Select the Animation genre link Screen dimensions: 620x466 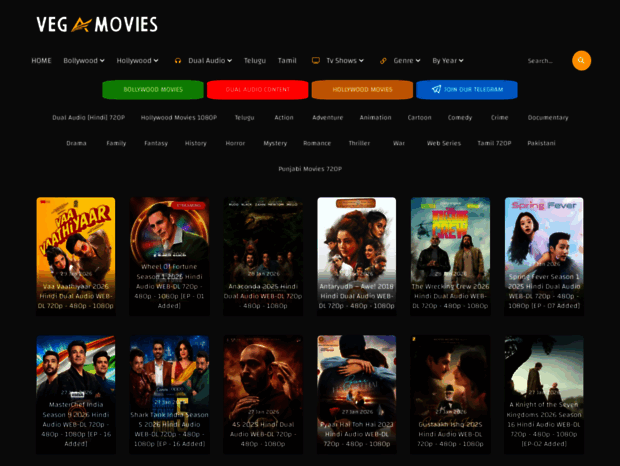point(375,117)
